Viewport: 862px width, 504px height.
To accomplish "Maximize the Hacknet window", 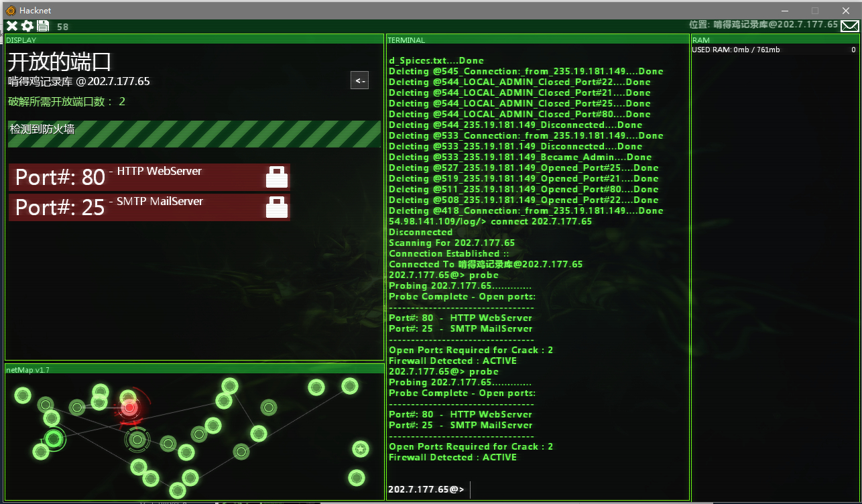I will [815, 10].
